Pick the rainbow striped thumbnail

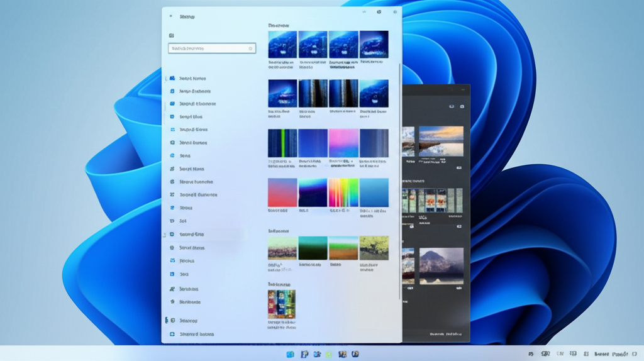(x=343, y=192)
